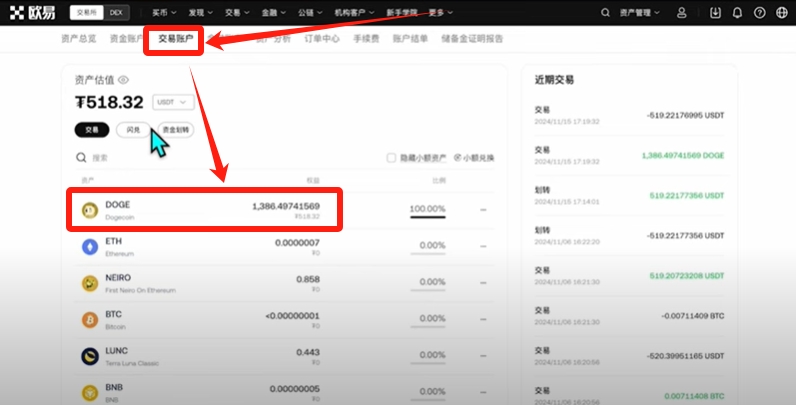Click the 100.00% ratio for DOGE

pyautogui.click(x=427, y=209)
